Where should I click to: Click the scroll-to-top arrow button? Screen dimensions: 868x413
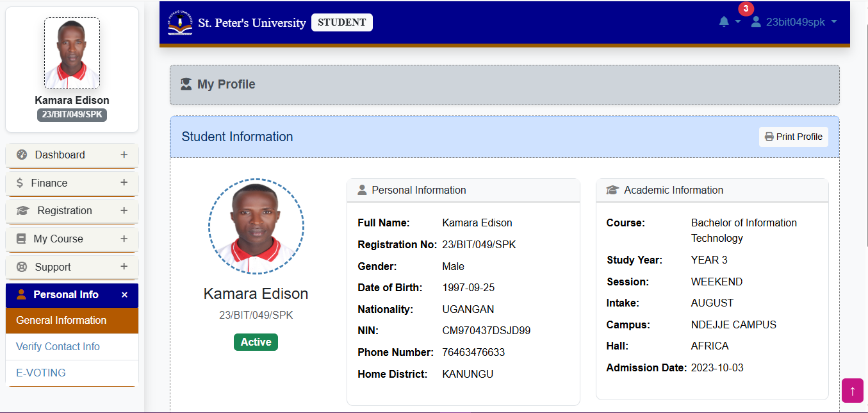[x=852, y=391]
